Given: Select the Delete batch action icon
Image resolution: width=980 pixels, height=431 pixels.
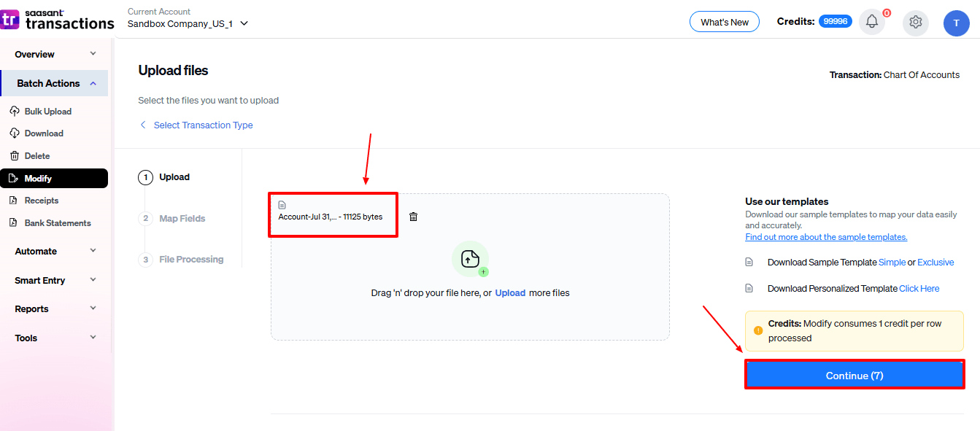Looking at the screenshot, I should click(15, 155).
